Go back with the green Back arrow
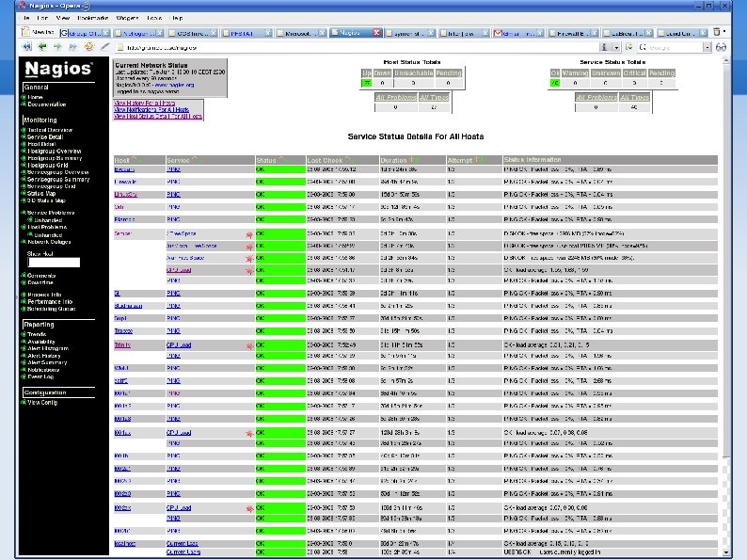This screenshot has width=747, height=560. (x=42, y=47)
